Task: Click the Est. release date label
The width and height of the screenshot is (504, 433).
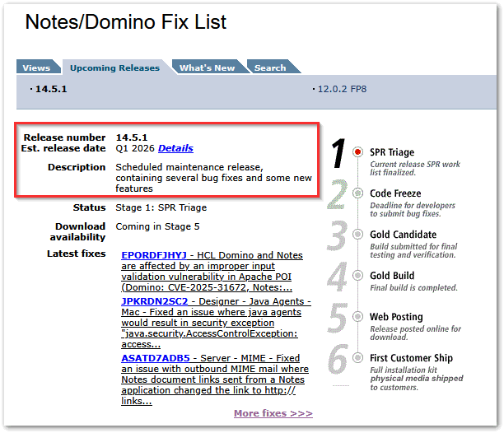Action: [x=63, y=148]
